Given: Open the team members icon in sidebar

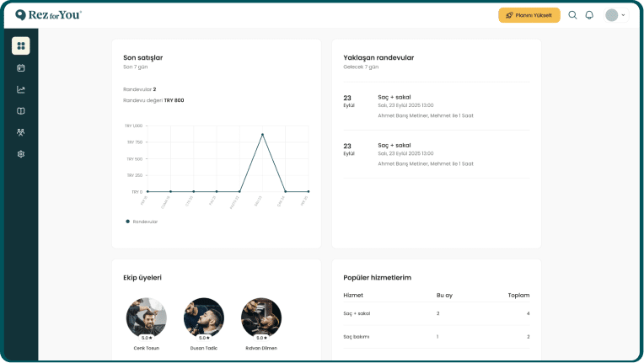Looking at the screenshot, I should pyautogui.click(x=21, y=132).
